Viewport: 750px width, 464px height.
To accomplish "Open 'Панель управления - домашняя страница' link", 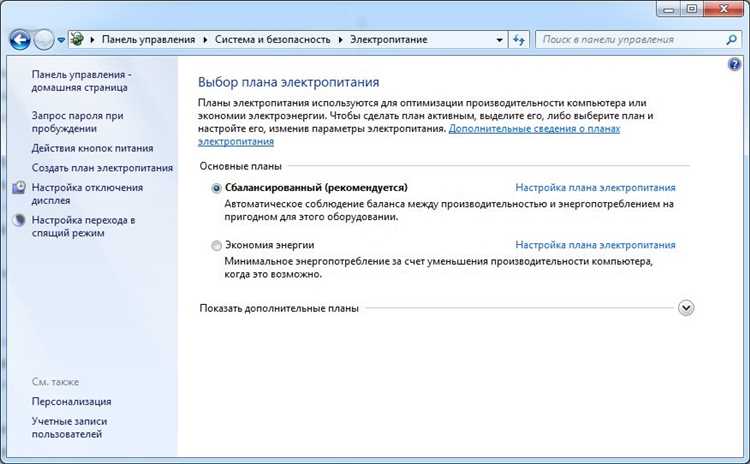I will pyautogui.click(x=81, y=81).
